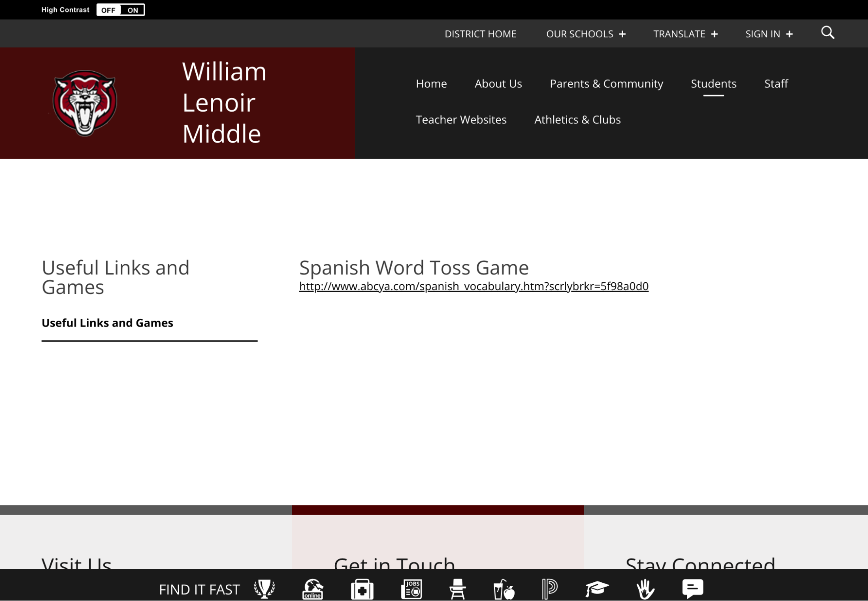This screenshot has height=601, width=868.
Task: Open the Jobs newspaper icon
Action: pyautogui.click(x=411, y=589)
